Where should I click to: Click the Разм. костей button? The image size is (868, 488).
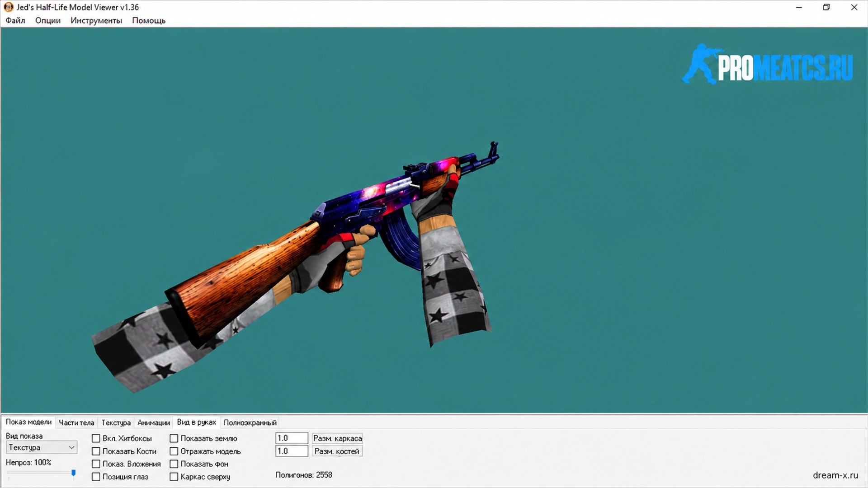click(337, 451)
